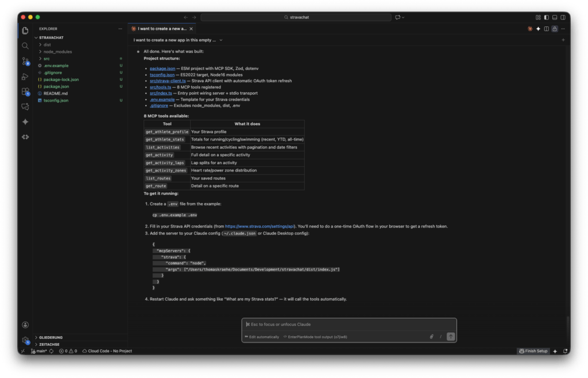The image size is (588, 378).
Task: Open the Source Control view
Action: (x=25, y=61)
